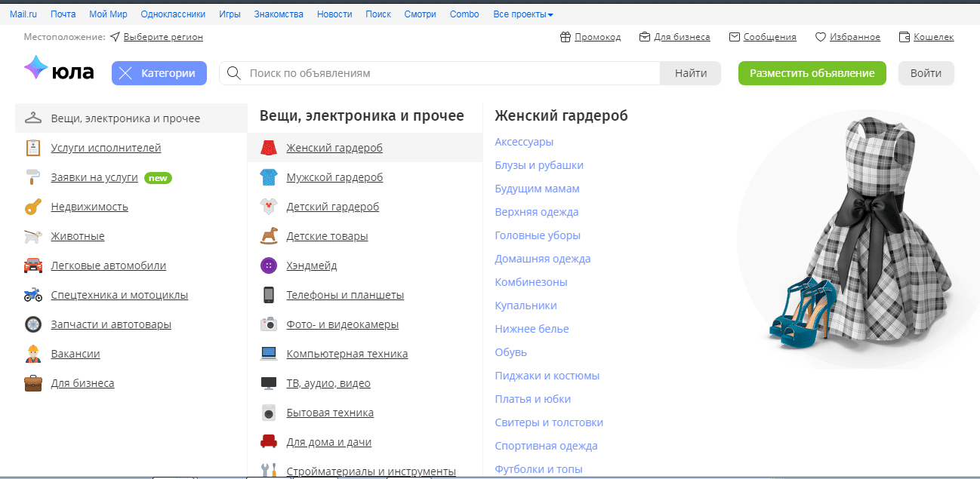Click the blue shirt icon for Мужской гардероб
The height and width of the screenshot is (479, 980).
coord(269,177)
